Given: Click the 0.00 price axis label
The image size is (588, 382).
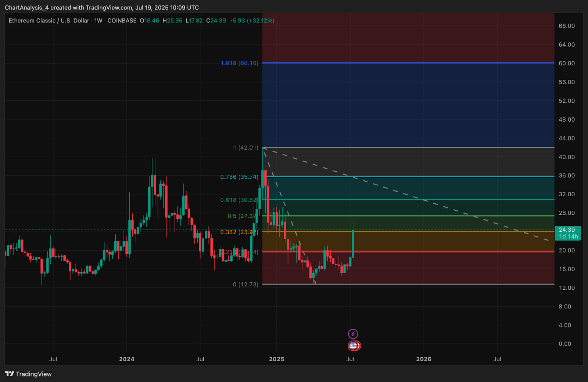Looking at the screenshot, I should 565,344.
